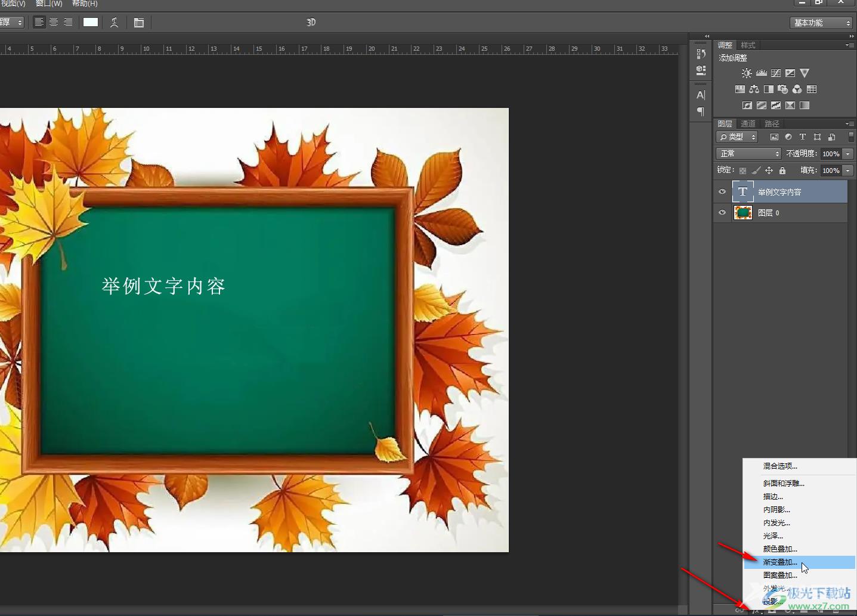Hide the 图层 0 layer
This screenshot has height=616, width=857.
pos(722,213)
